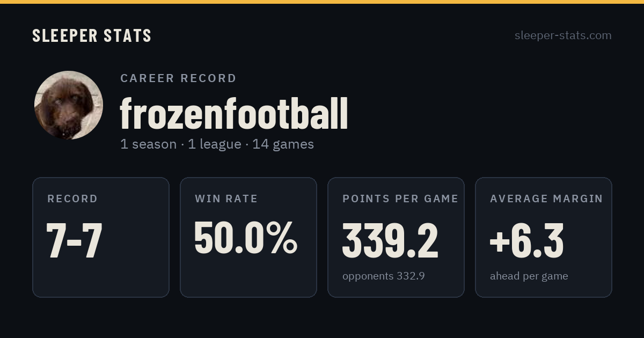Viewport: 644px width, 338px height.
Task: Open the Points Per Game card
Action: click(x=396, y=237)
